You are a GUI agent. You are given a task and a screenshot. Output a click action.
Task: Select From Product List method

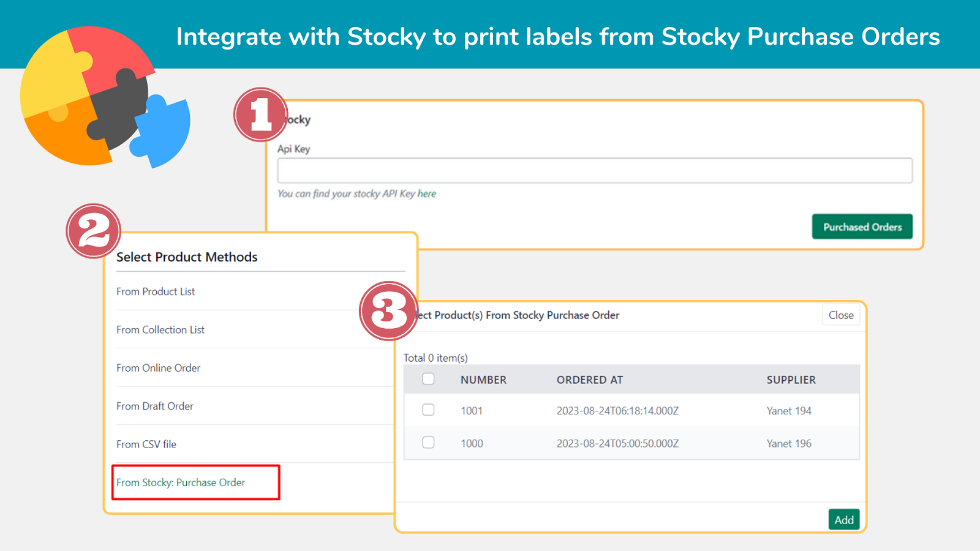pos(155,291)
